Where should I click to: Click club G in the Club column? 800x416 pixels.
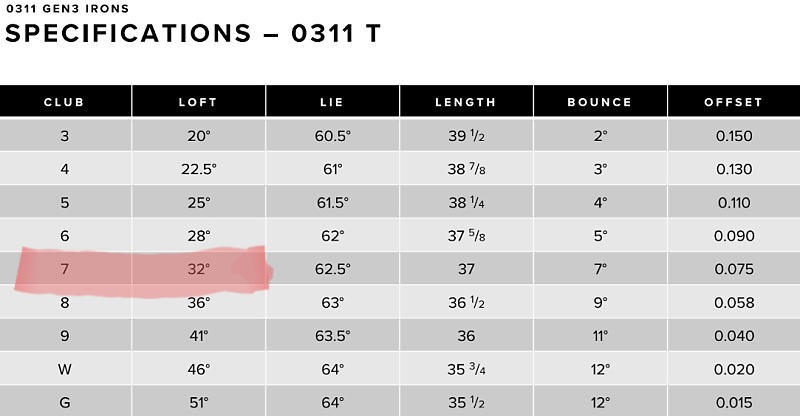coord(65,402)
